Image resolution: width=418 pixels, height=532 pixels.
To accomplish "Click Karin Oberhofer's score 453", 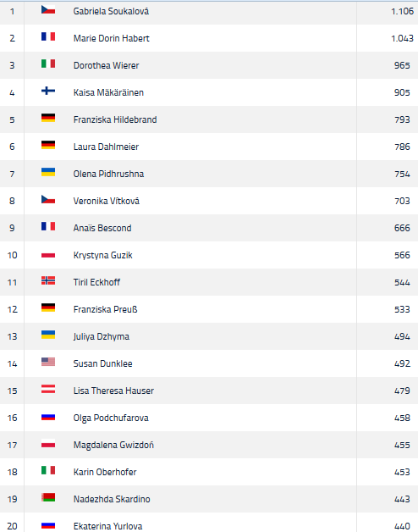I will (x=402, y=472).
